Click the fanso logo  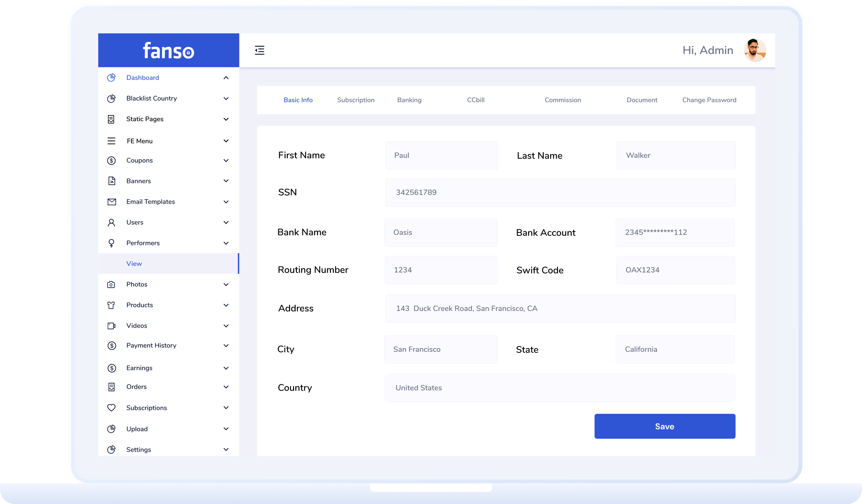point(168,50)
